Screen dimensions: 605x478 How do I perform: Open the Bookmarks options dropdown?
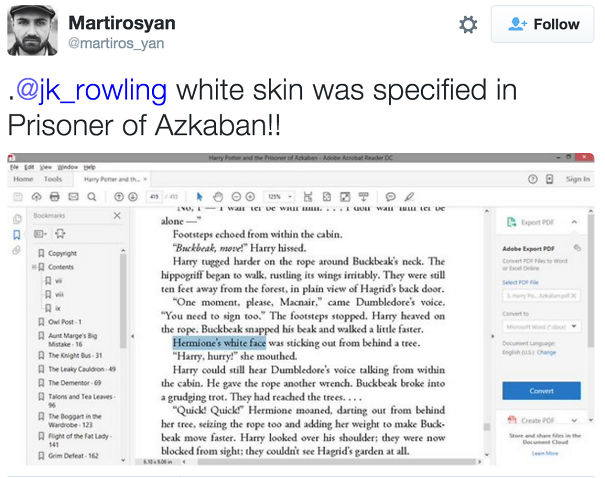point(41,234)
